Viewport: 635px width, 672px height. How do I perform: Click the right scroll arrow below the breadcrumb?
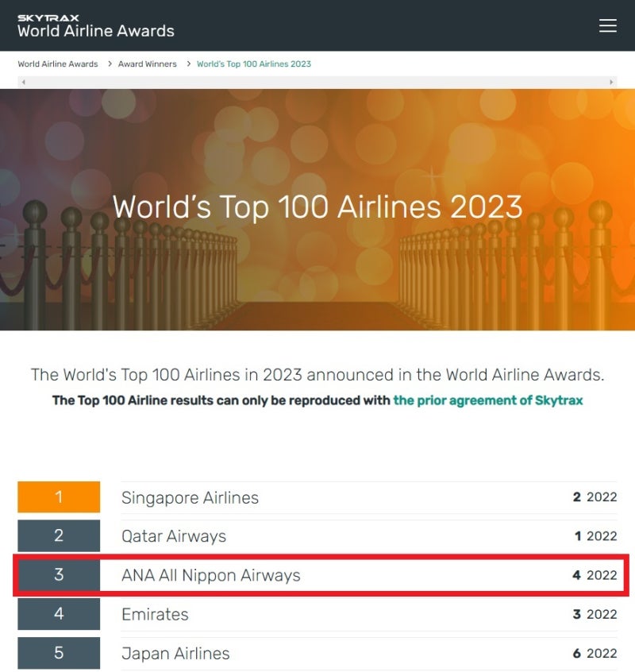pyautogui.click(x=611, y=81)
